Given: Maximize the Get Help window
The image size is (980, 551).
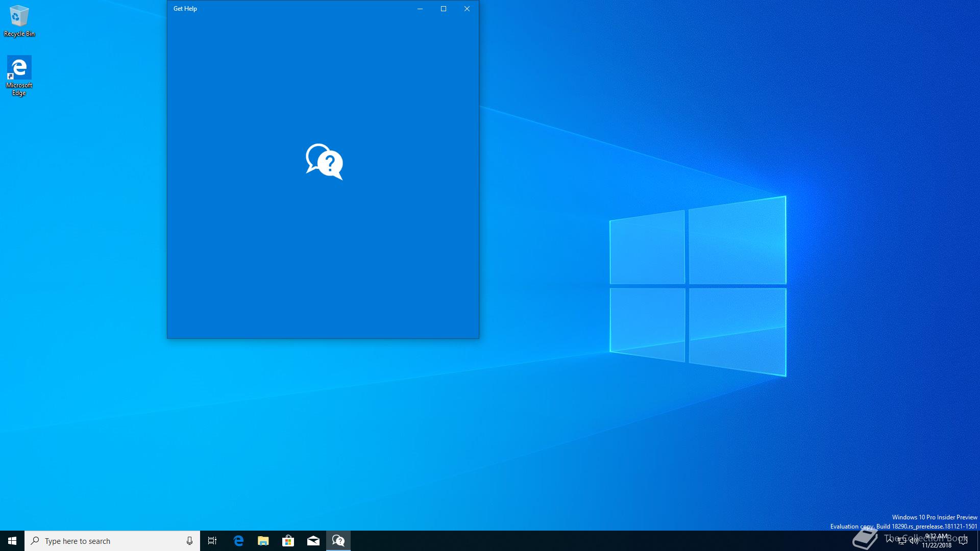Looking at the screenshot, I should (x=444, y=9).
